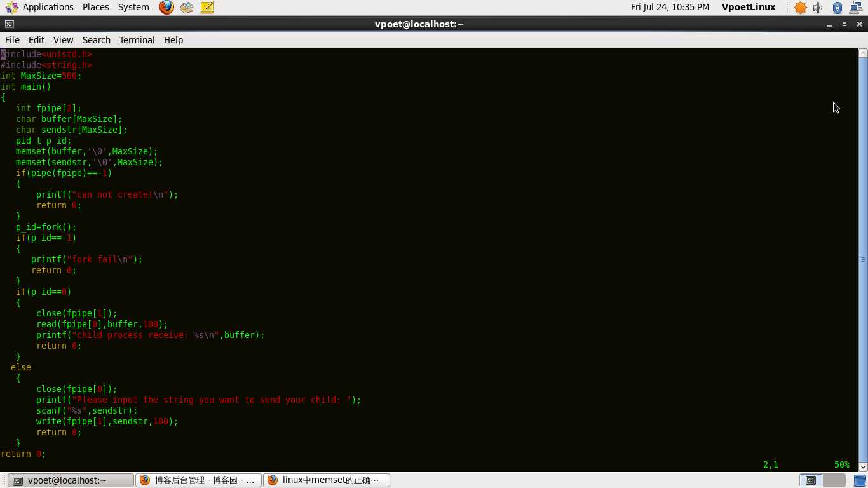Viewport: 868px width, 488px height.
Task: Switch to workspace one in the bottom-panel switcher
Action: (x=810, y=480)
